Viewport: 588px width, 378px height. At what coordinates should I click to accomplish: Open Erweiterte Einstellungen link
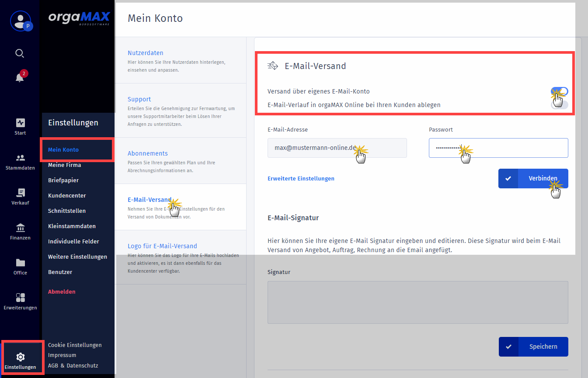(x=301, y=179)
